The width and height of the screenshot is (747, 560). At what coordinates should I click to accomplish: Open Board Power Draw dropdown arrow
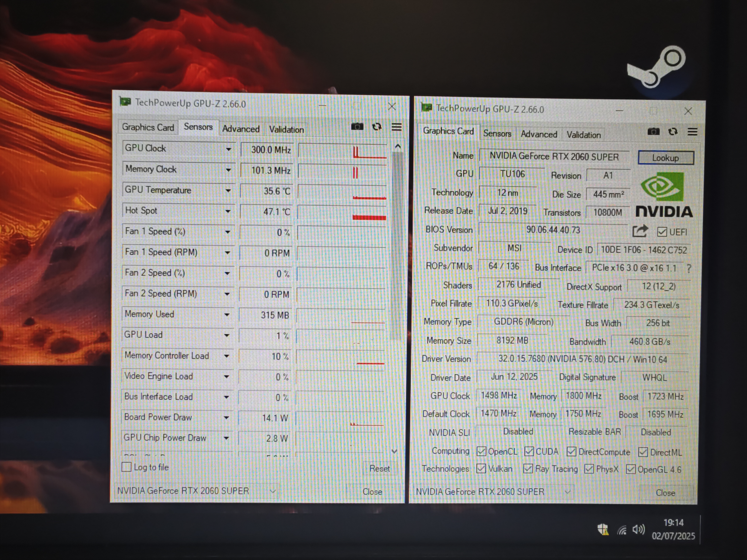(x=226, y=418)
